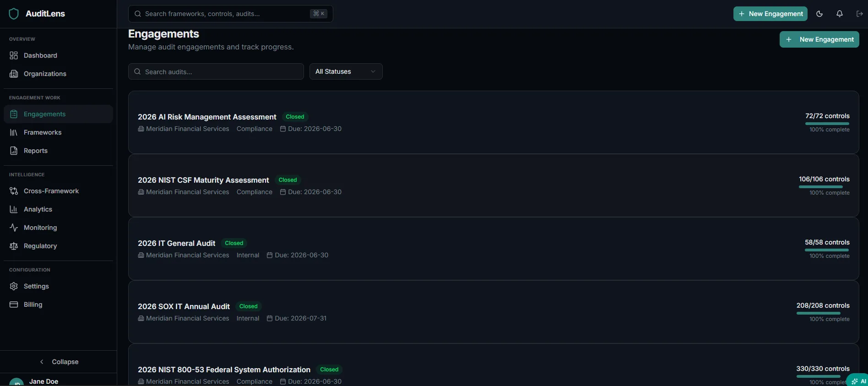Click the Cross-Framework compare icon
This screenshot has height=386, width=868.
(x=14, y=191)
